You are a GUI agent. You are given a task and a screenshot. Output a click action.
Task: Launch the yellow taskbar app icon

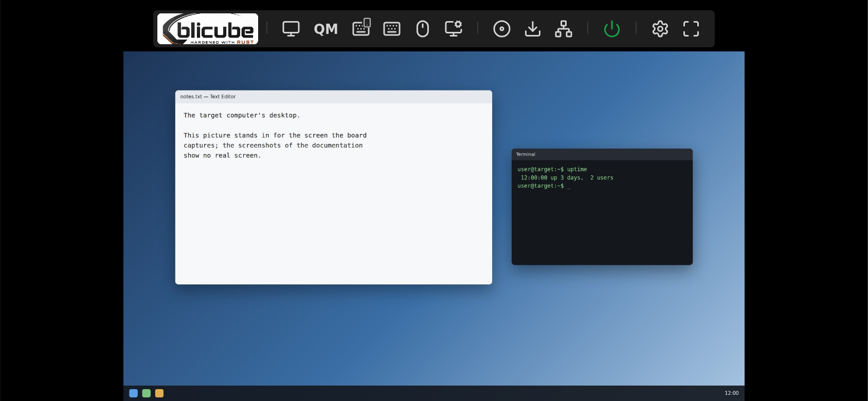pos(159,393)
